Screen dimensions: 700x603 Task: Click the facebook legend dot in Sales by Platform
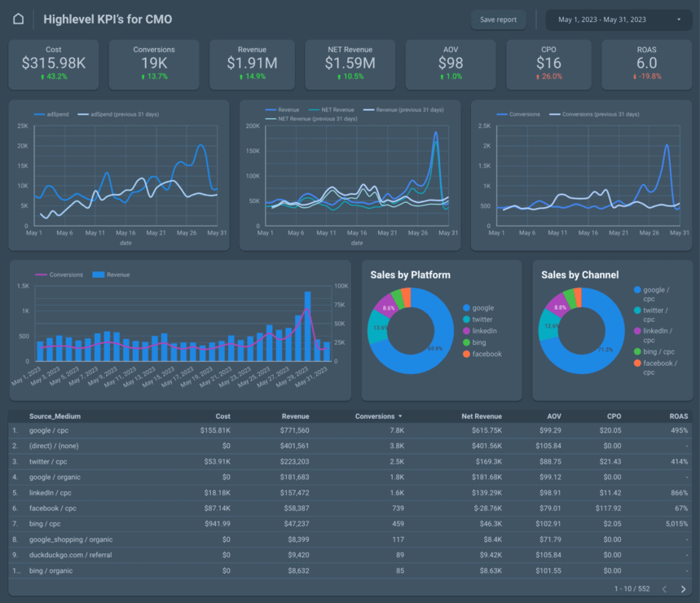466,354
